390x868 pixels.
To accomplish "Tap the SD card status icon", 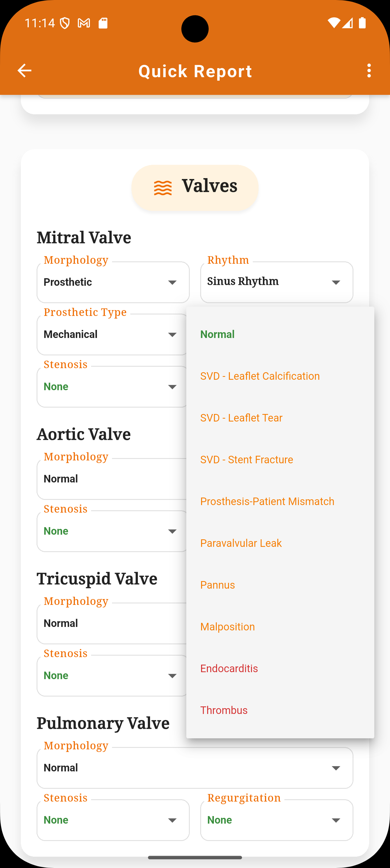I will (x=103, y=23).
